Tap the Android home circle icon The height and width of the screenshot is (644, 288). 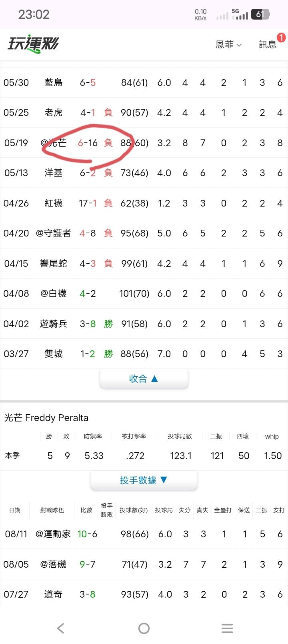coord(144,628)
